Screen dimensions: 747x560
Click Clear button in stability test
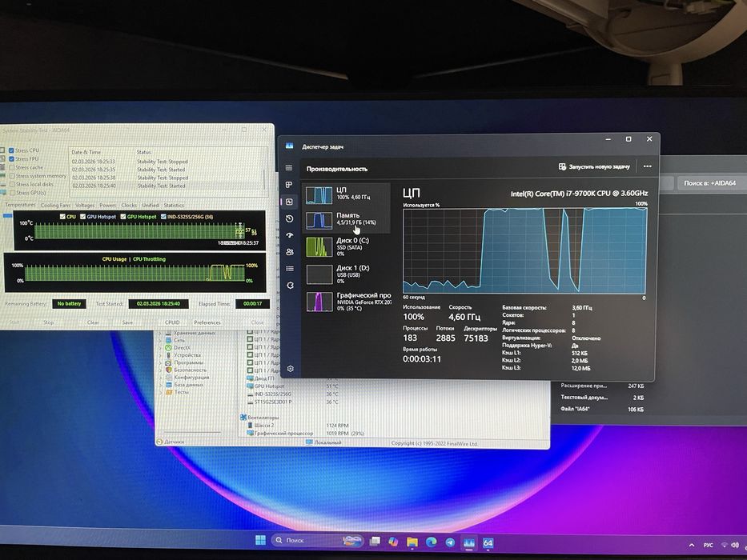click(x=93, y=322)
